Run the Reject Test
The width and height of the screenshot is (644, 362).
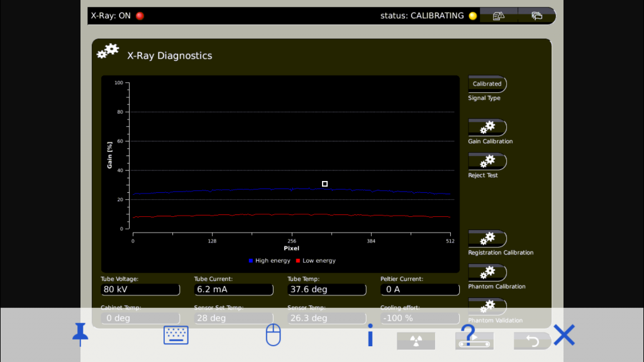[487, 162]
